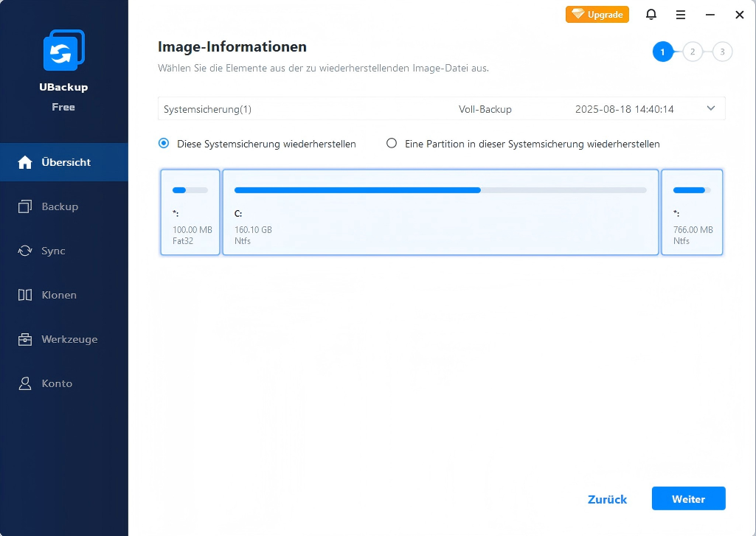Select 'Eine Partition in dieser Systemsicherung' option

point(392,144)
